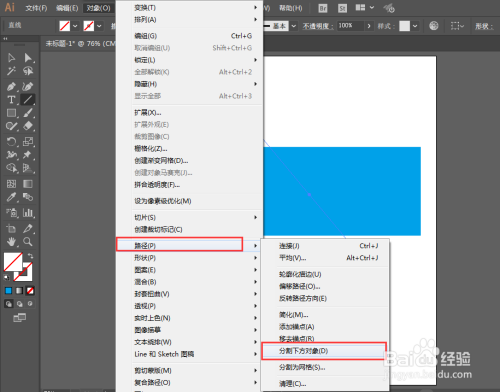Select the Eyedropper tool
The width and height of the screenshot is (500, 392).
point(12,197)
